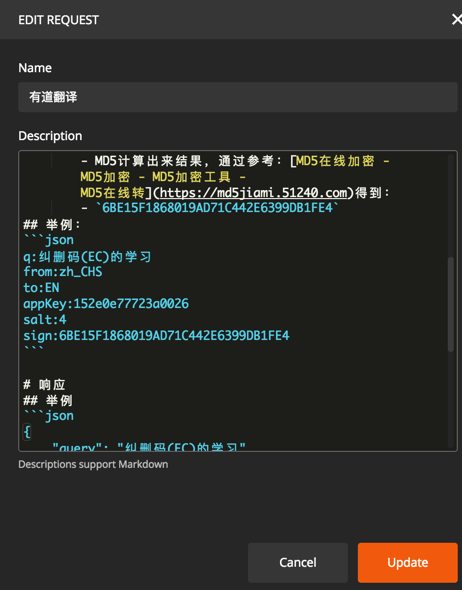This screenshot has height=590, width=462.
Task: Click the backticked hash `6BE15F1868019AD71C442E6399DB1FE4`
Action: click(217, 208)
